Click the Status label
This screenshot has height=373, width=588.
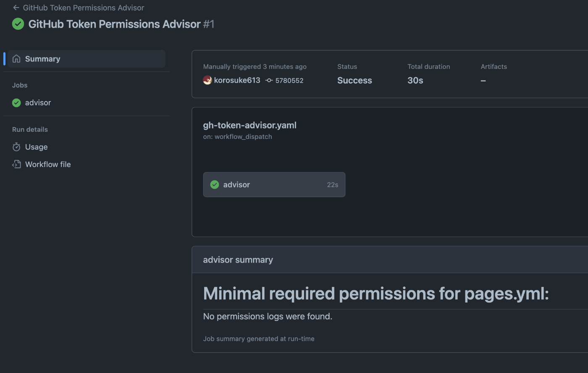(347, 67)
